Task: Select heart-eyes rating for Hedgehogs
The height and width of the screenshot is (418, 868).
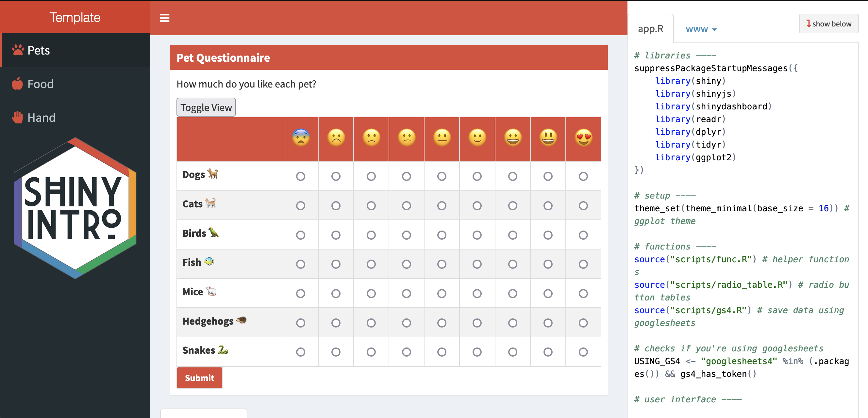Action: pyautogui.click(x=583, y=323)
